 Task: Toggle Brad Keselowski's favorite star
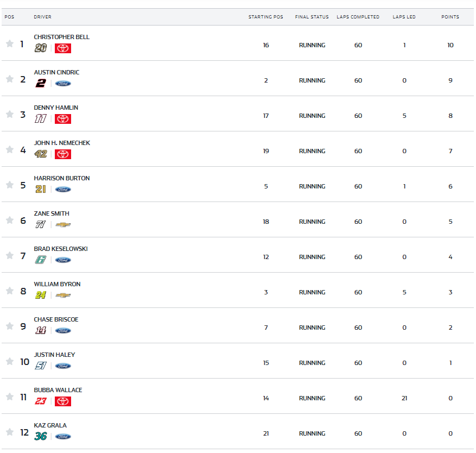click(10, 255)
